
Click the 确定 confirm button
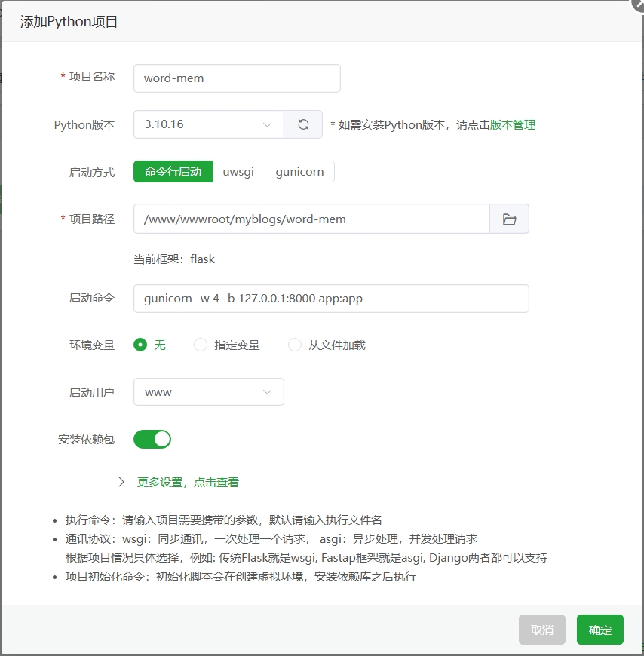(600, 630)
